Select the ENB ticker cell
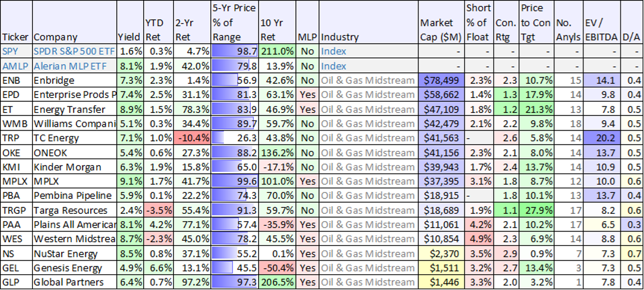The height and width of the screenshot is (290, 644). [x=17, y=80]
